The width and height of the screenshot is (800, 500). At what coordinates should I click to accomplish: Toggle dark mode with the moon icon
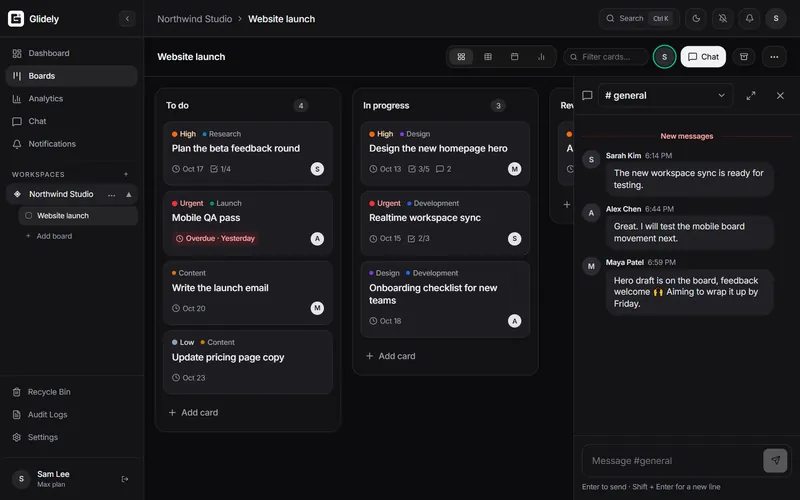[x=696, y=19]
